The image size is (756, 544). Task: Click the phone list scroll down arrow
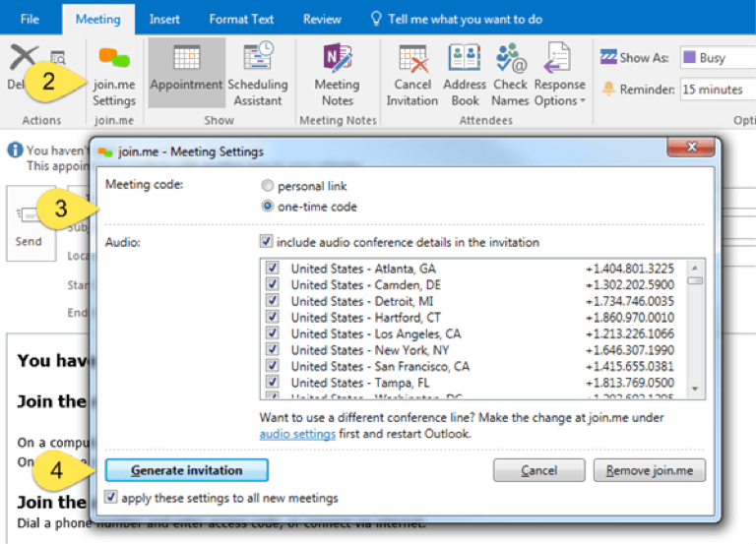(695, 389)
